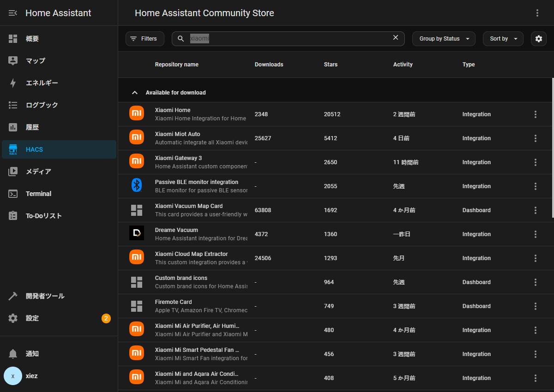This screenshot has height=392, width=554.
Task: Click the Xiaomi Mi Smart Pedestal Fan logo
Action: tap(137, 353)
